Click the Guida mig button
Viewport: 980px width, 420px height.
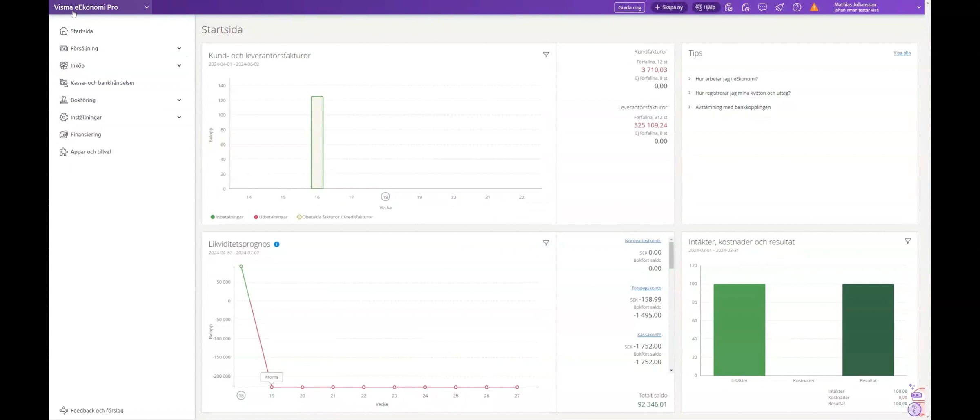coord(629,7)
